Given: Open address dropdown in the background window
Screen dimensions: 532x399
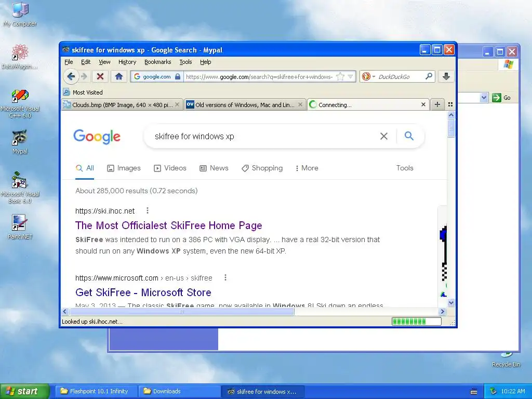Looking at the screenshot, I should pyautogui.click(x=484, y=98).
